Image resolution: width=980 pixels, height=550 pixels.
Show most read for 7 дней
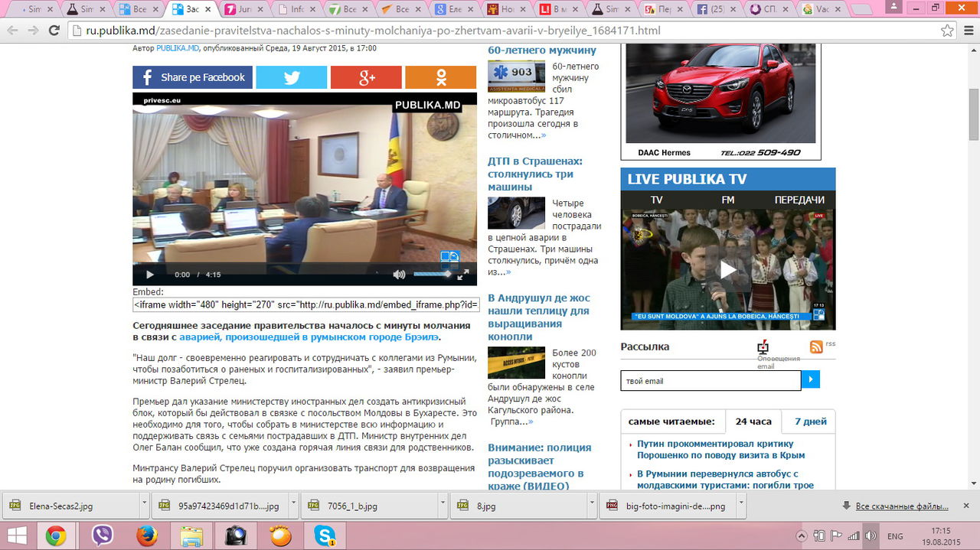810,421
